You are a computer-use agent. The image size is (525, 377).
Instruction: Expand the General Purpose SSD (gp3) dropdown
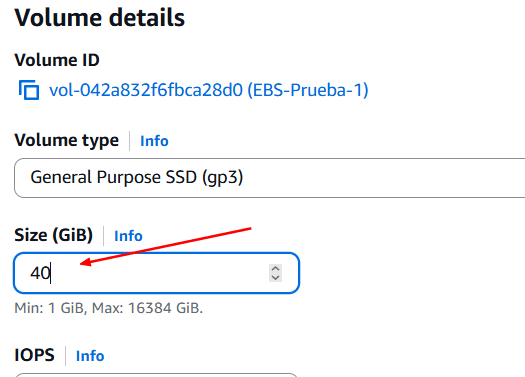pos(270,178)
